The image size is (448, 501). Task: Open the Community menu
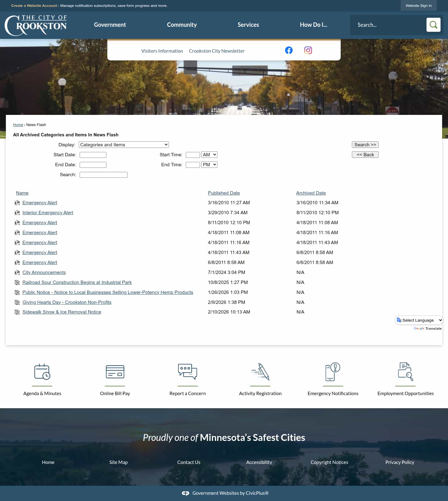[x=182, y=25]
